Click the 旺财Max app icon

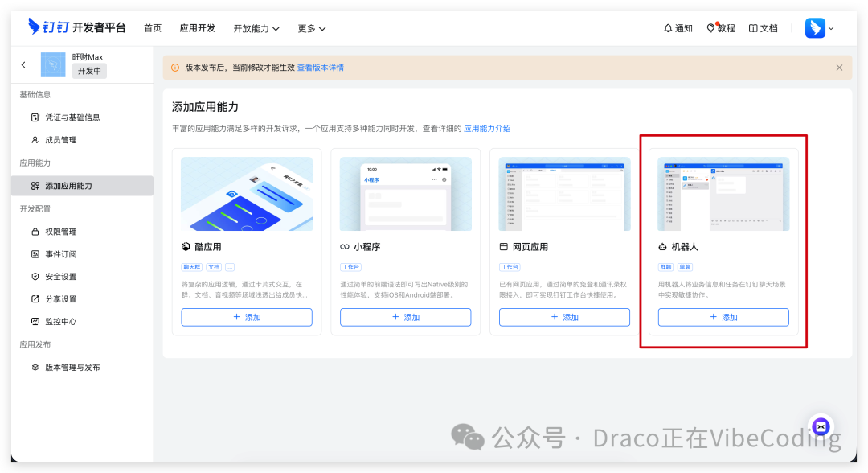[x=53, y=65]
